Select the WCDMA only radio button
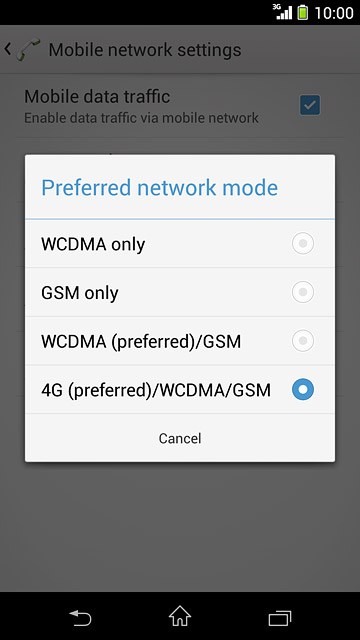This screenshot has width=360, height=640. [x=303, y=244]
